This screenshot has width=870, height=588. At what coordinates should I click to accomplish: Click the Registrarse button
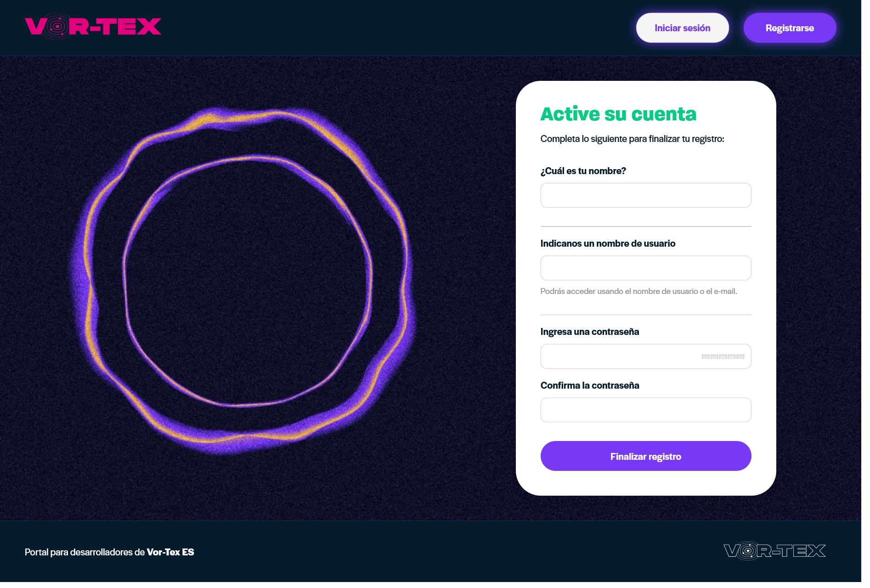coord(790,28)
